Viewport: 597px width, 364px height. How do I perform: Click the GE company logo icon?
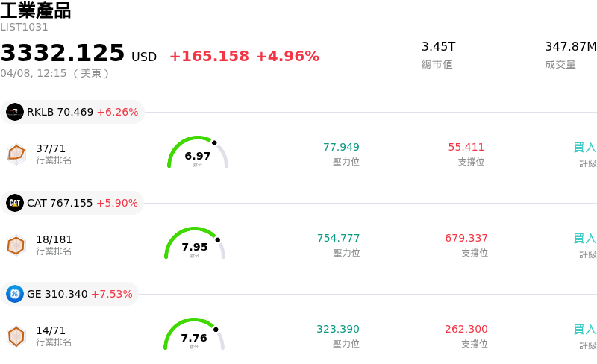pos(15,294)
